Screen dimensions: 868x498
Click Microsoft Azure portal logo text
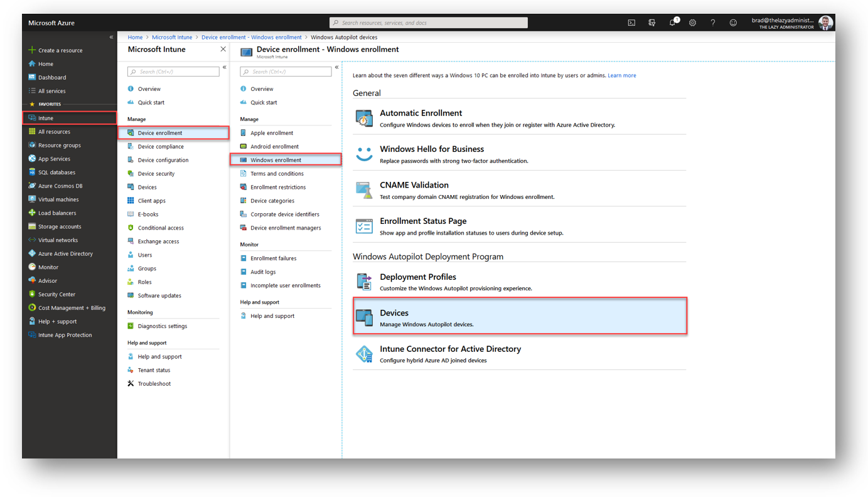click(x=51, y=23)
